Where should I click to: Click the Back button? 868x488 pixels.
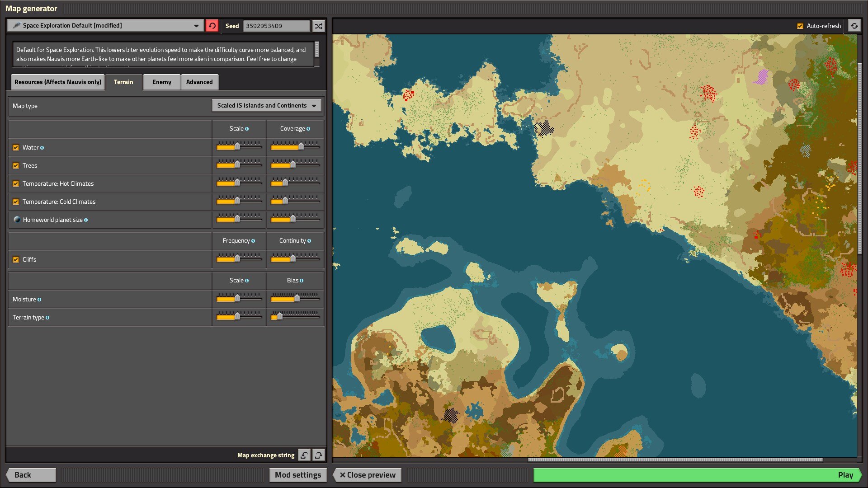point(31,475)
